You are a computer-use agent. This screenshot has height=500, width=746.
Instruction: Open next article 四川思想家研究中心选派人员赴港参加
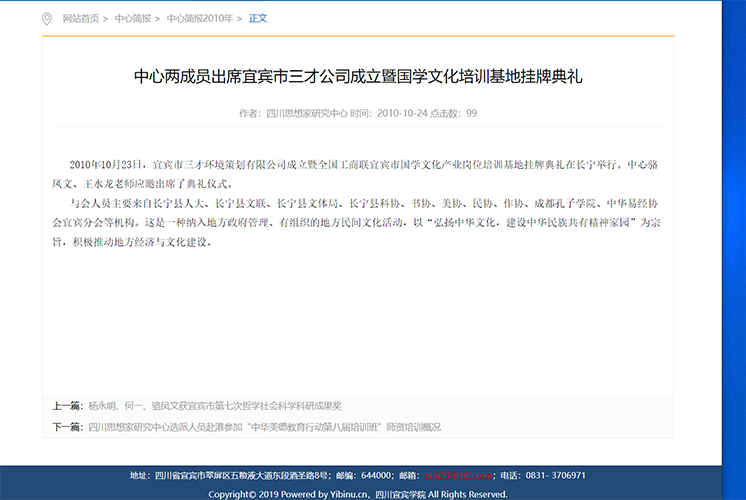pos(265,427)
